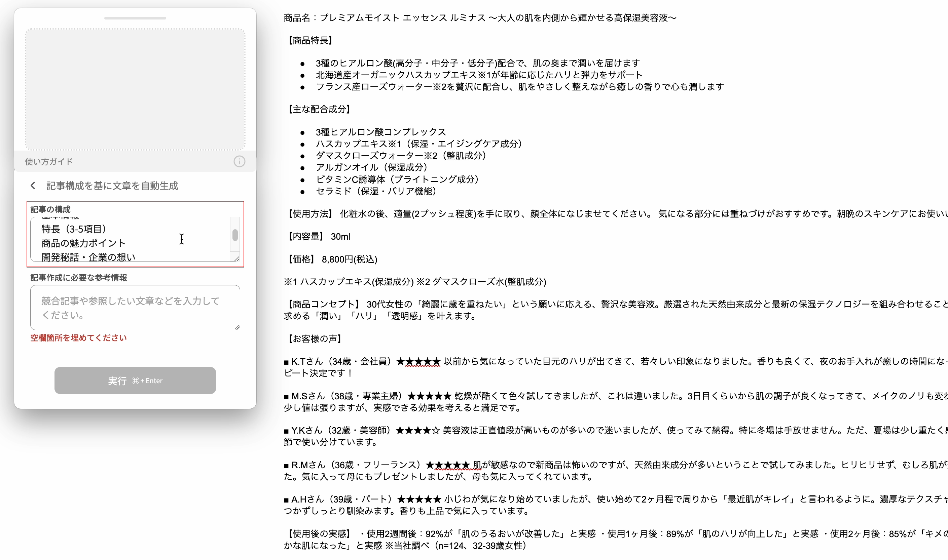
Task: Click the 【商品コンセプト】 paragraph
Action: coord(616,310)
